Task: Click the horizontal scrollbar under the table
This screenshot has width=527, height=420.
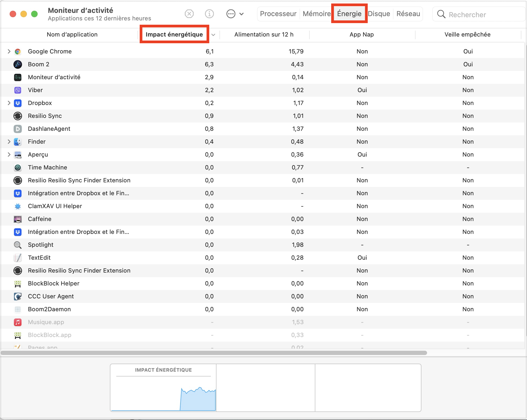Action: pyautogui.click(x=214, y=353)
